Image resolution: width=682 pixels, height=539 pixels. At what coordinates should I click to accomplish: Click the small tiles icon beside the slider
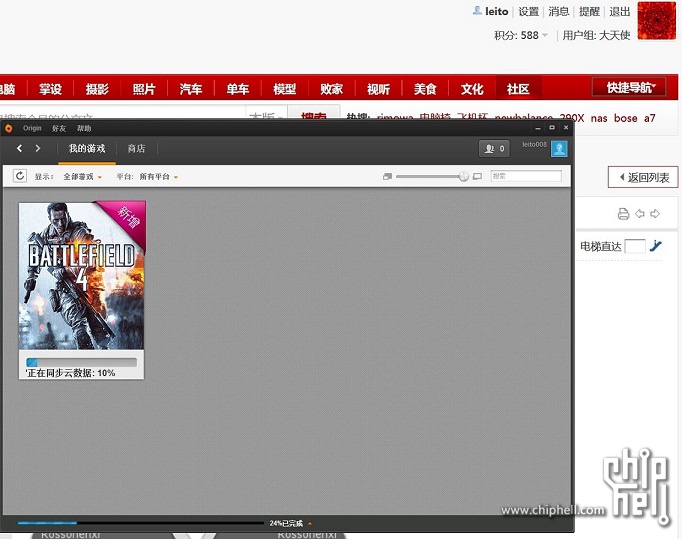click(387, 176)
